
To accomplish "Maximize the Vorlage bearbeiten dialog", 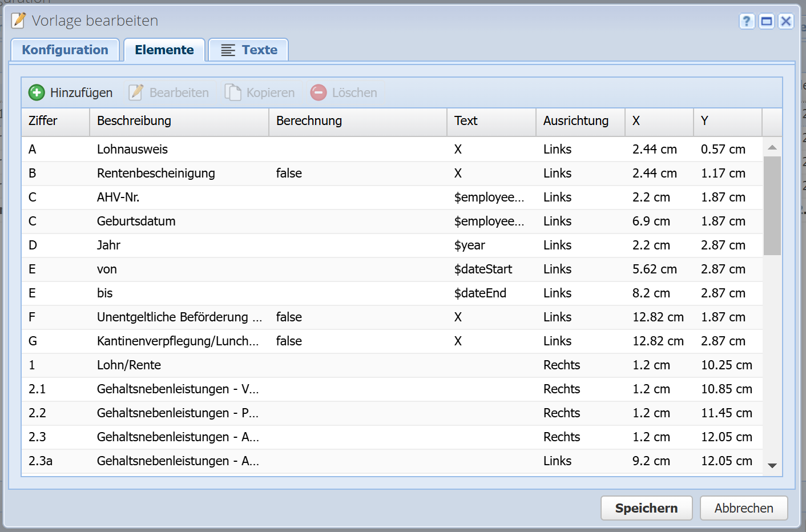I will point(767,22).
